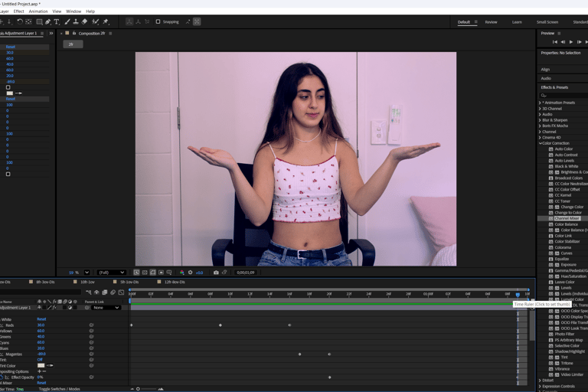Select the Clone Stamp tool
The width and height of the screenshot is (588, 392).
(x=76, y=21)
